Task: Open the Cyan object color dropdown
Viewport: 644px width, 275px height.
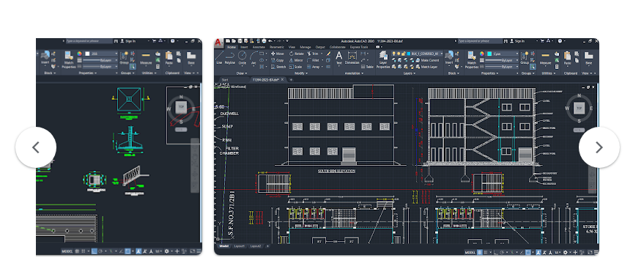Action: click(502, 54)
